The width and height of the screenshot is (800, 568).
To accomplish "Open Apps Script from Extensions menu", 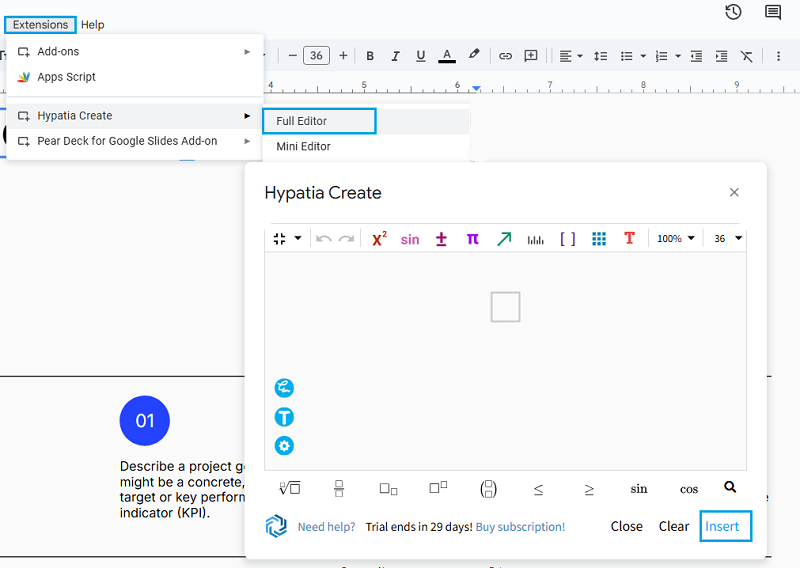I will pos(135,77).
